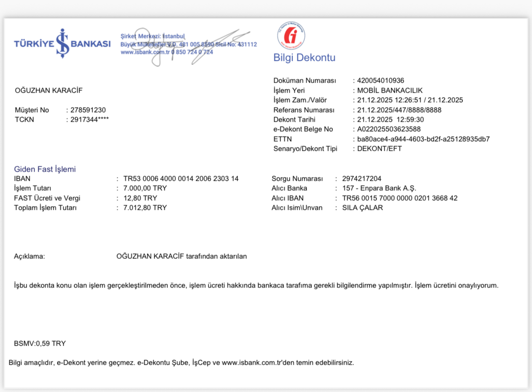Select FAST Ücreti ve Vergi value 12,80 TRY
The image size is (532, 392).
click(x=140, y=198)
